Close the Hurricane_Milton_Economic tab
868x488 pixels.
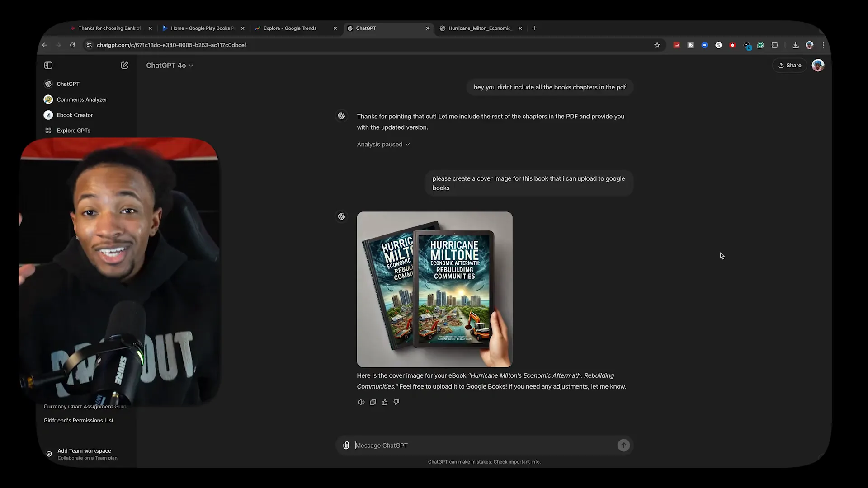[520, 28]
